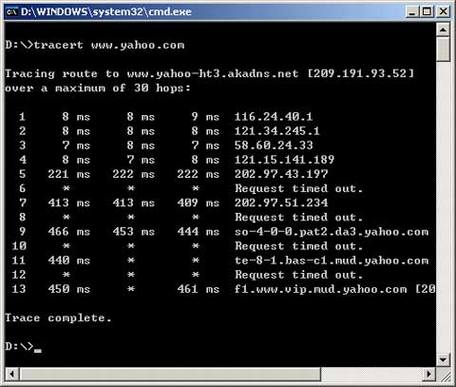This screenshot has height=387, width=456.
Task: Click the window resize grip corner
Action: click(x=443, y=375)
